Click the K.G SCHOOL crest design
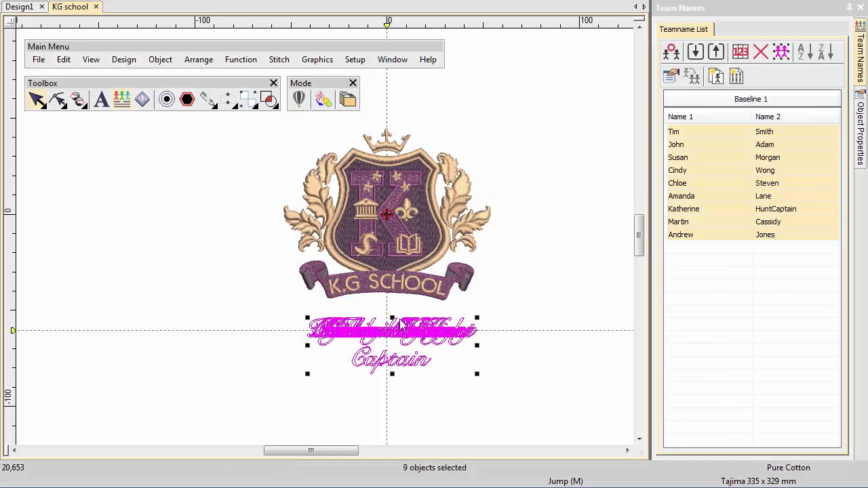Screen dimensions: 868x488 (387, 215)
